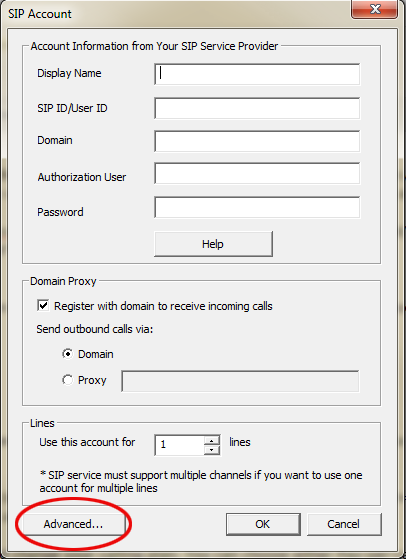The width and height of the screenshot is (406, 559).
Task: Focus the Password input field
Action: 257,207
